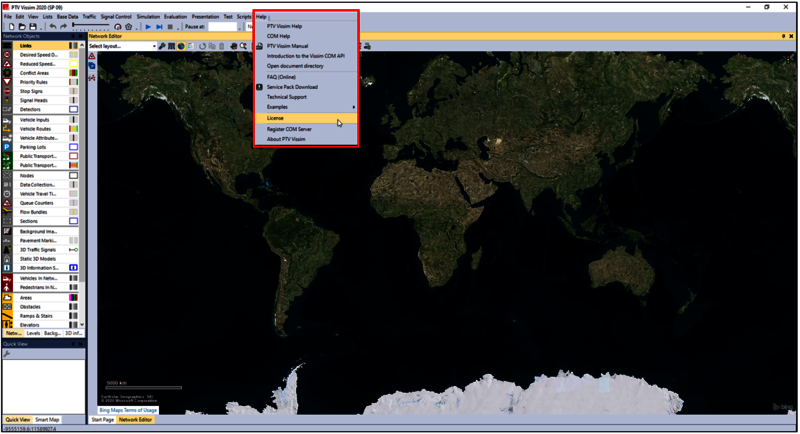The width and height of the screenshot is (800, 434).
Task: Open the Simulation menu
Action: pos(148,17)
